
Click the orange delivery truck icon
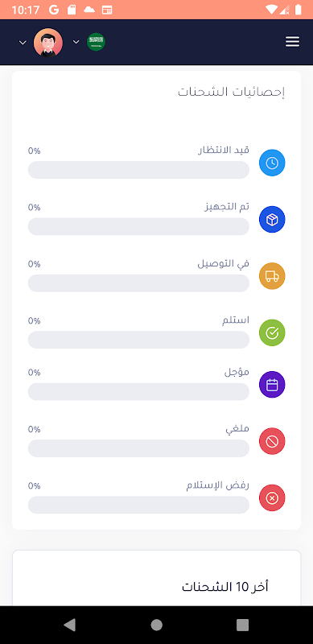tap(272, 276)
